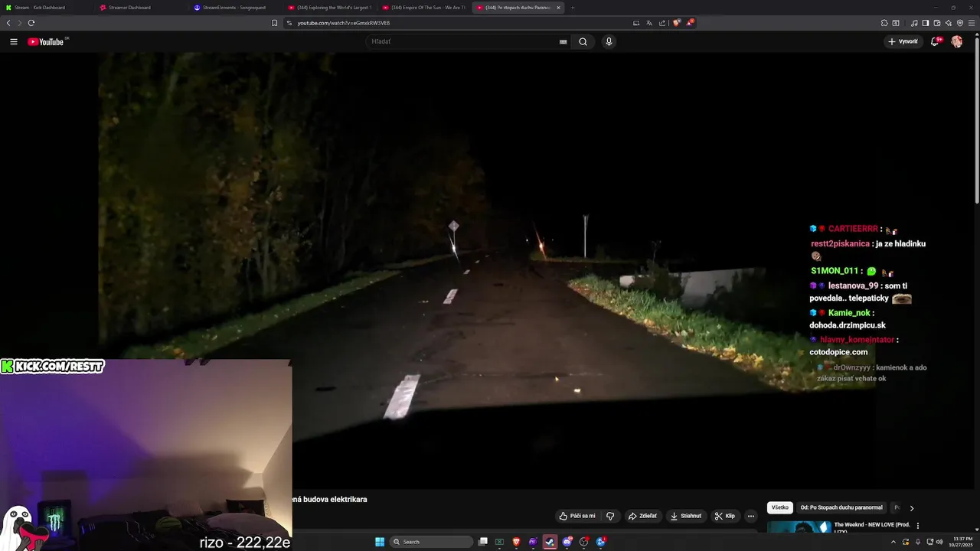Viewport: 980px width, 551px height.
Task: Open the Brave Wallet icon
Action: click(937, 23)
